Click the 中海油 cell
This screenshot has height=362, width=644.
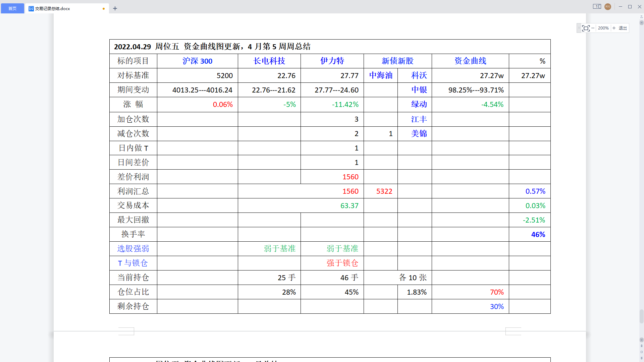381,75
